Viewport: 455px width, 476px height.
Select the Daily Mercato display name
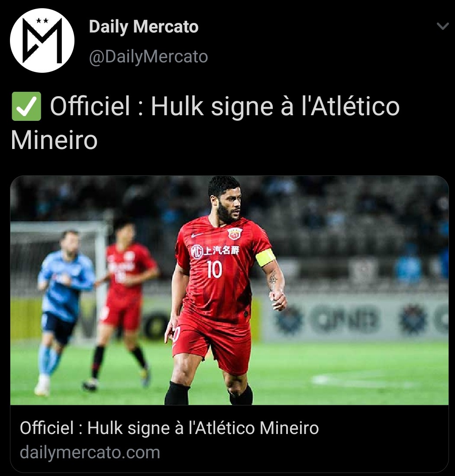pos(144,26)
